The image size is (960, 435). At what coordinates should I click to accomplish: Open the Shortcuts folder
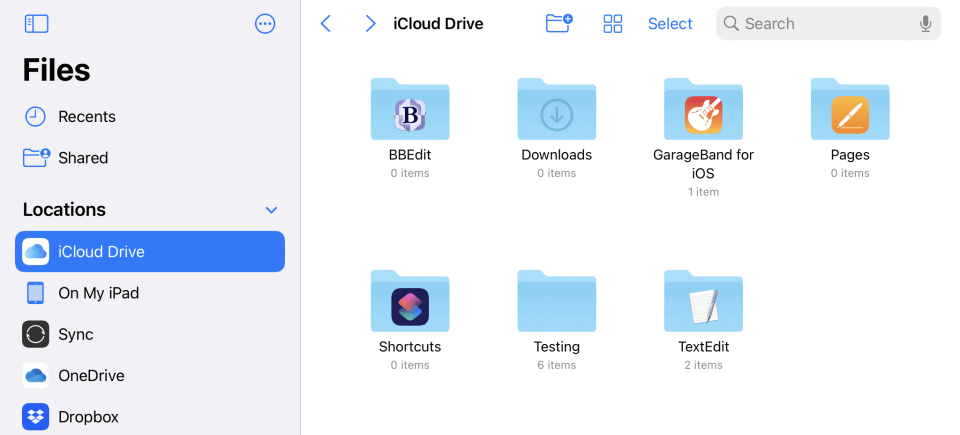tap(410, 300)
